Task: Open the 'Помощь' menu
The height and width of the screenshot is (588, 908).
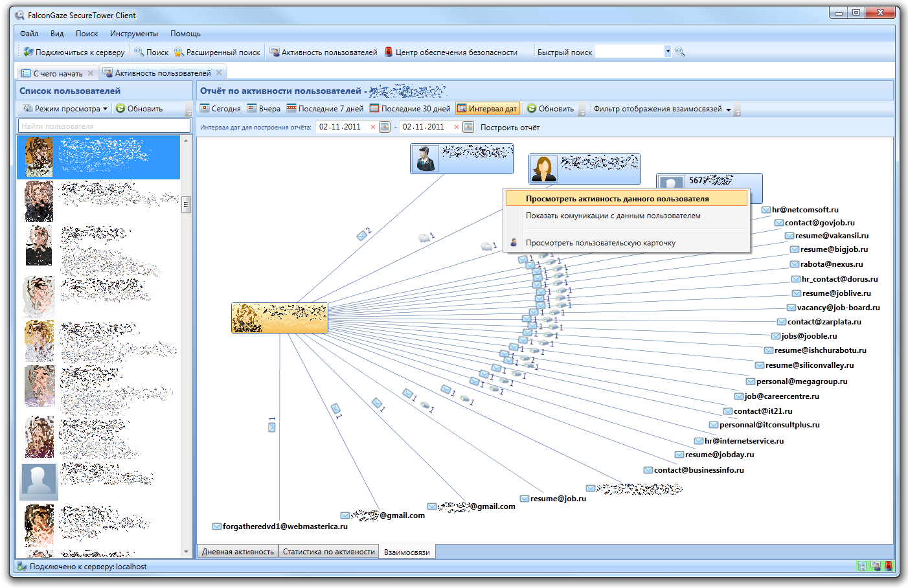Action: pos(185,34)
